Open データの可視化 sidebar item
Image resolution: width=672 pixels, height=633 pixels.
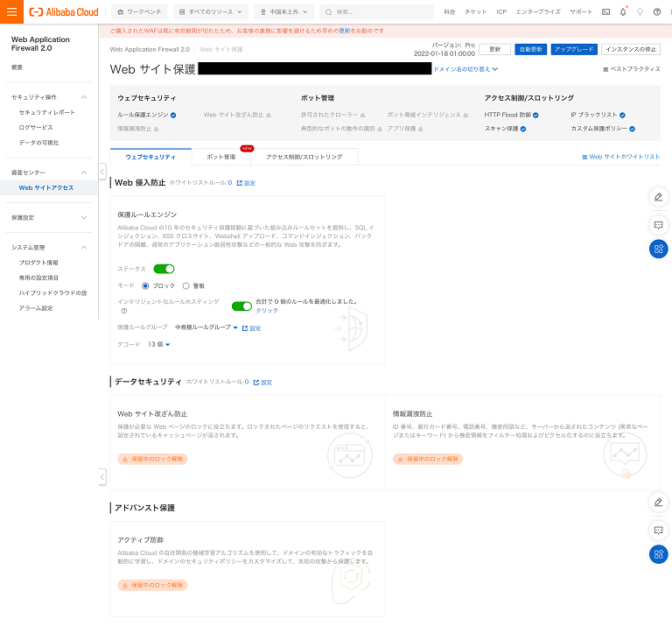pyautogui.click(x=38, y=143)
